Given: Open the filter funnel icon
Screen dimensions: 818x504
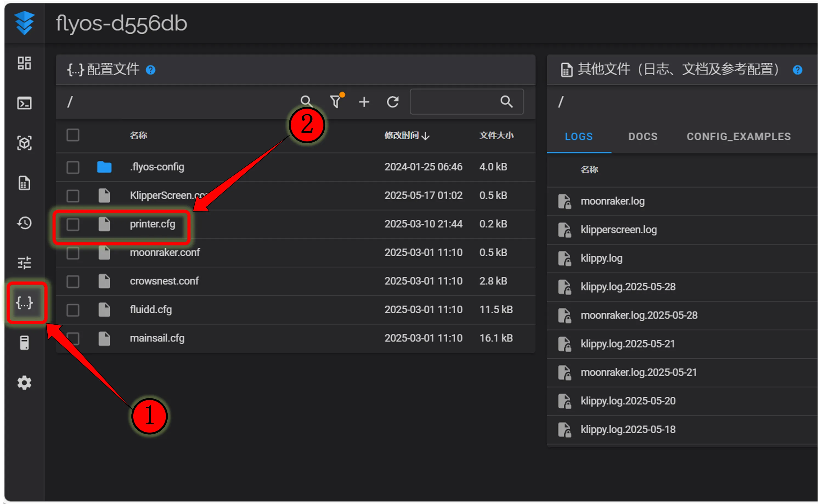Looking at the screenshot, I should (x=335, y=102).
